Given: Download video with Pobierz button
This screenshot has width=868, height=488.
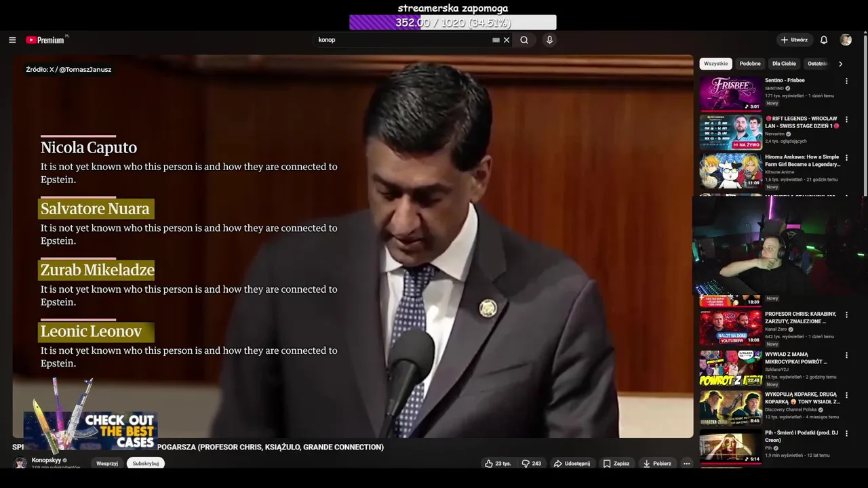Looking at the screenshot, I should [x=657, y=464].
